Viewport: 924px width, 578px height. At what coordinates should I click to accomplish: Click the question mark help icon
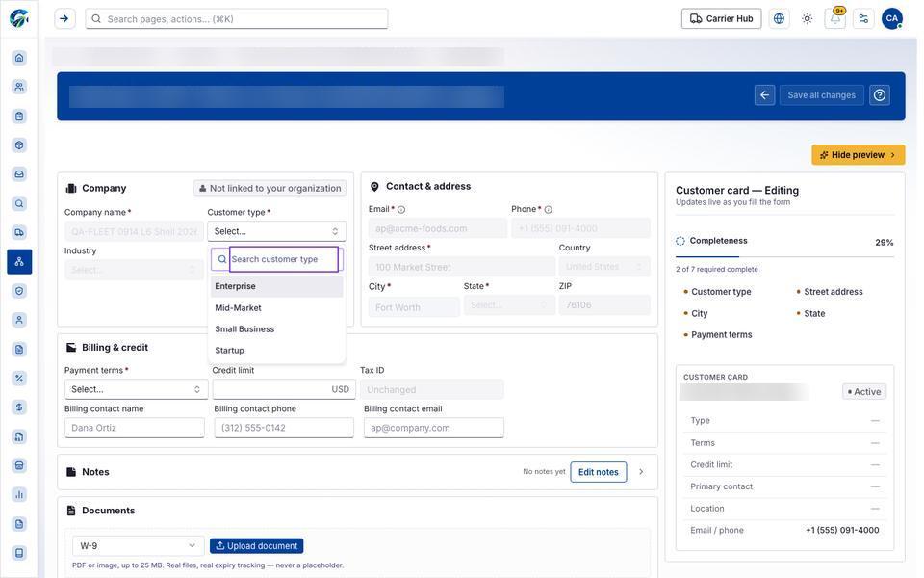pos(880,95)
